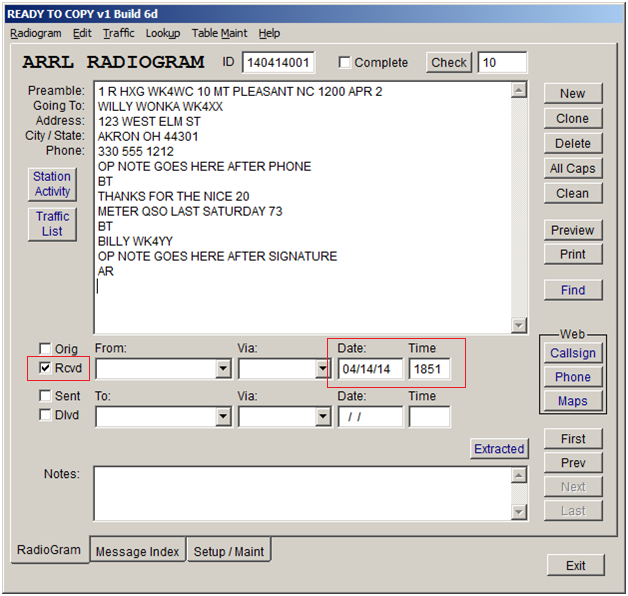Enable the Orig checkbox
The image size is (628, 596).
45,349
